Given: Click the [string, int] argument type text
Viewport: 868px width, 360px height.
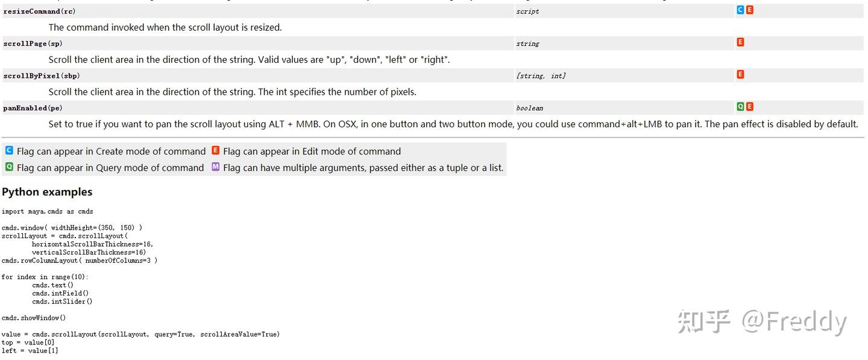Looking at the screenshot, I should (x=541, y=75).
